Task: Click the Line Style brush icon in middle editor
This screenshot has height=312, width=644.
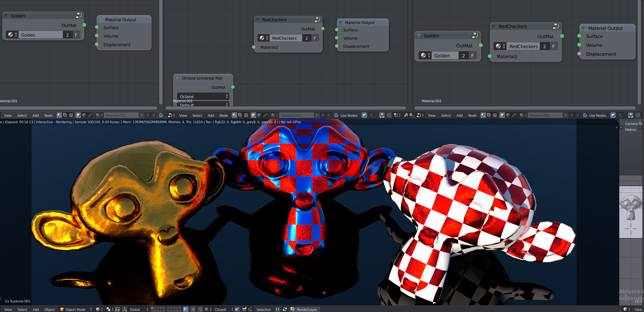Action: (265, 115)
